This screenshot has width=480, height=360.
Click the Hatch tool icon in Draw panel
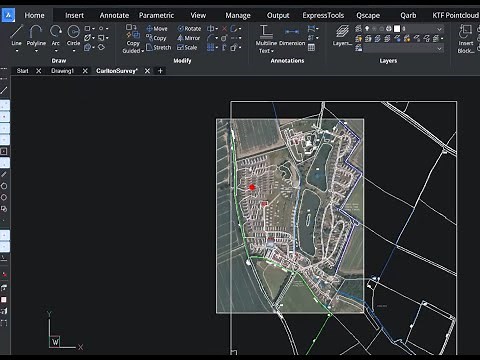(x=87, y=38)
